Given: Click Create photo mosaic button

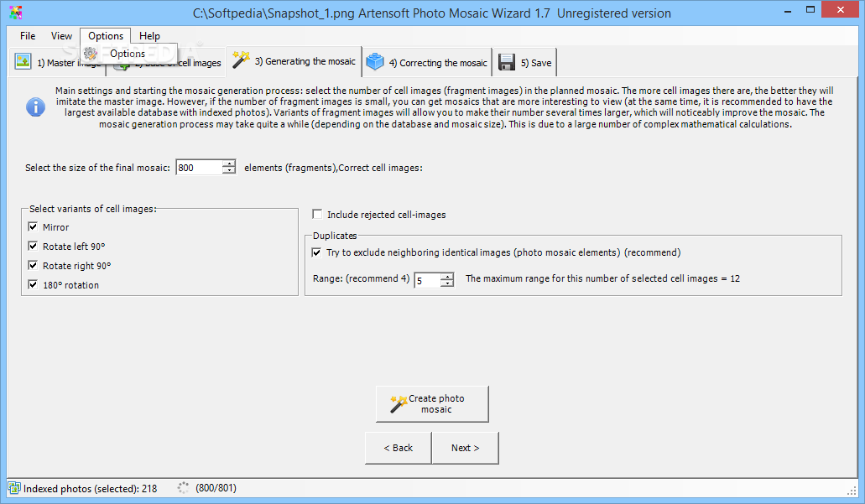Looking at the screenshot, I should click(433, 404).
